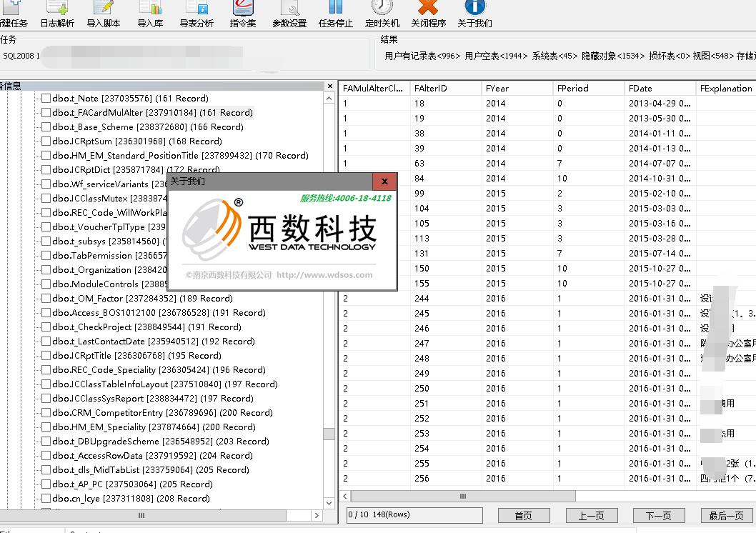This screenshot has height=533, width=756.
Task: Click the FPeriod column header
Action: coord(588,88)
